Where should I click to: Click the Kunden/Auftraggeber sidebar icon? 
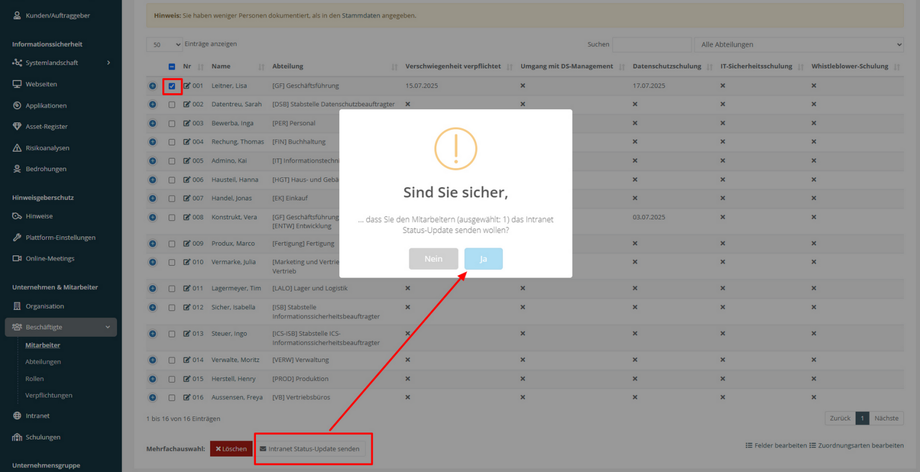coord(17,16)
